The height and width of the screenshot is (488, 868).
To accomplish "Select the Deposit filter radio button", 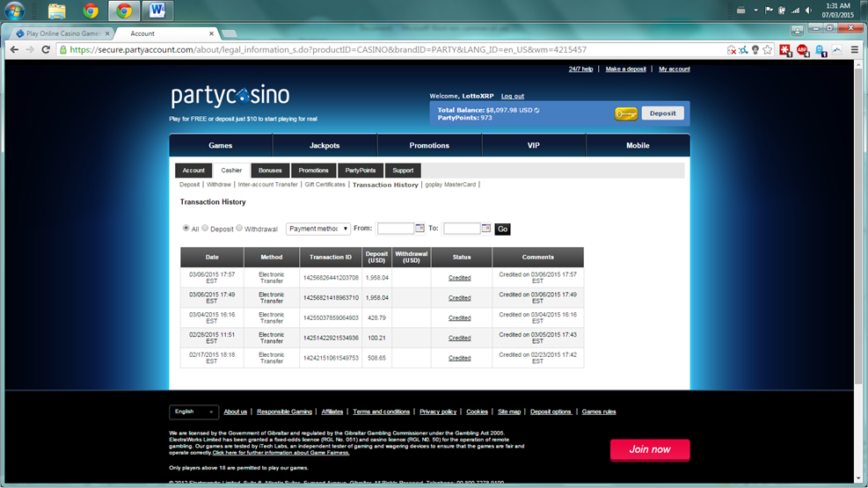I will point(205,228).
